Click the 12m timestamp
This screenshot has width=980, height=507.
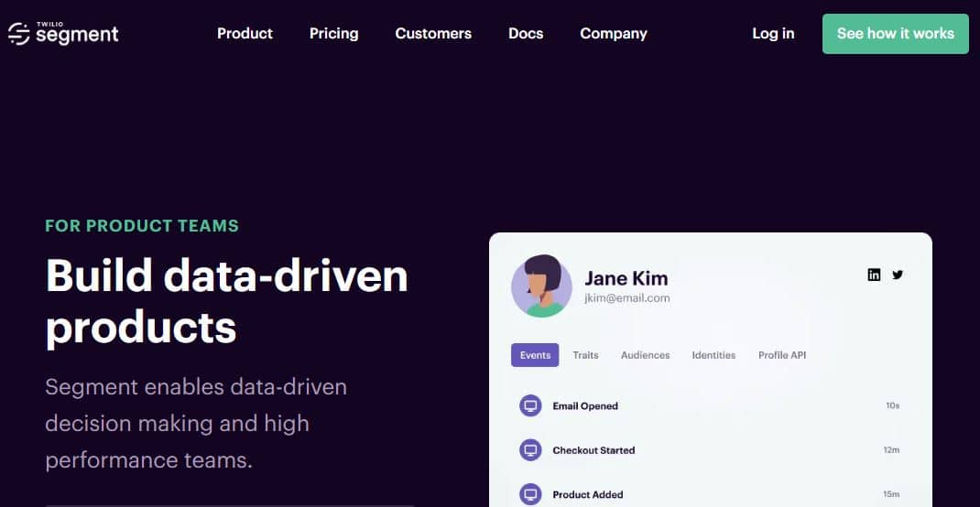(892, 450)
